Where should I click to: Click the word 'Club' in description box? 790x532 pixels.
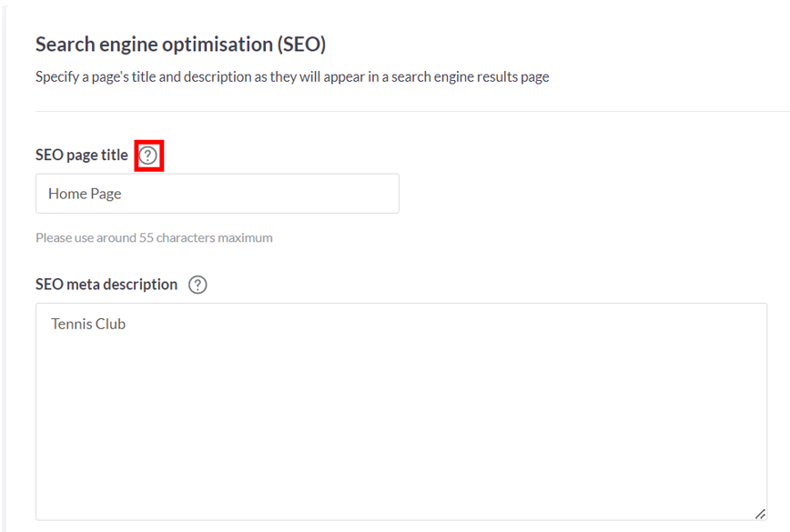point(110,324)
